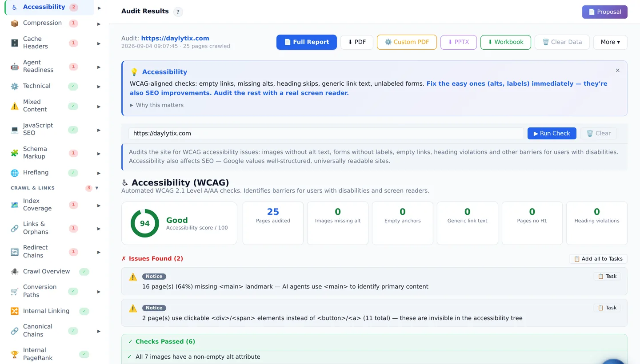Click the Pages audited stat card
640x364 pixels.
[273, 223]
